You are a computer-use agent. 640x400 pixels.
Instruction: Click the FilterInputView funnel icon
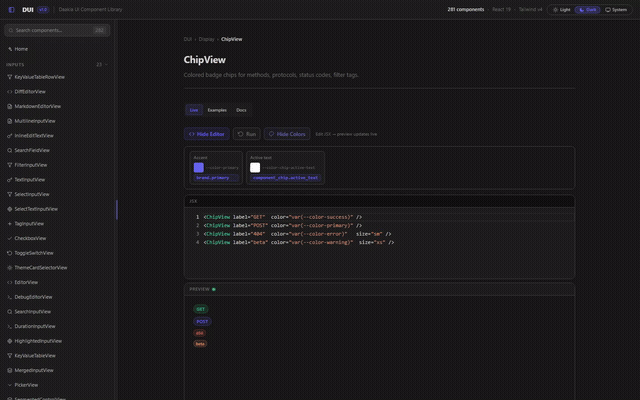pos(9,165)
